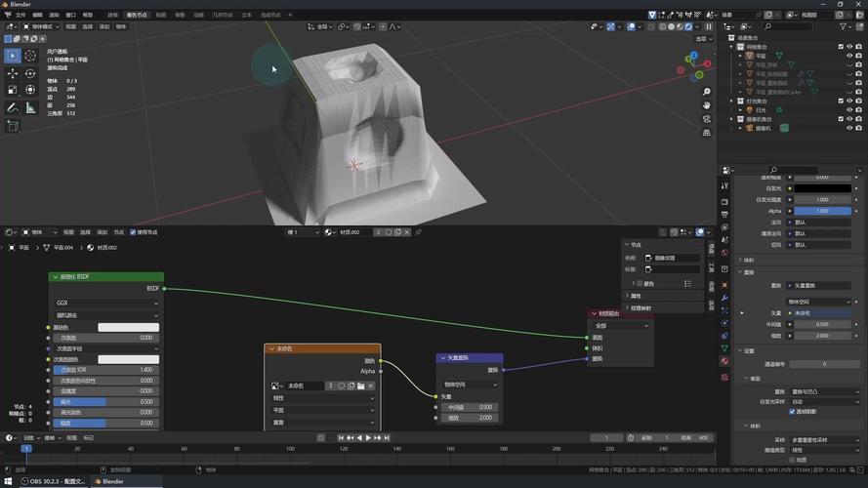
Task: Open the space dropdown in vector displacement node
Action: [470, 385]
